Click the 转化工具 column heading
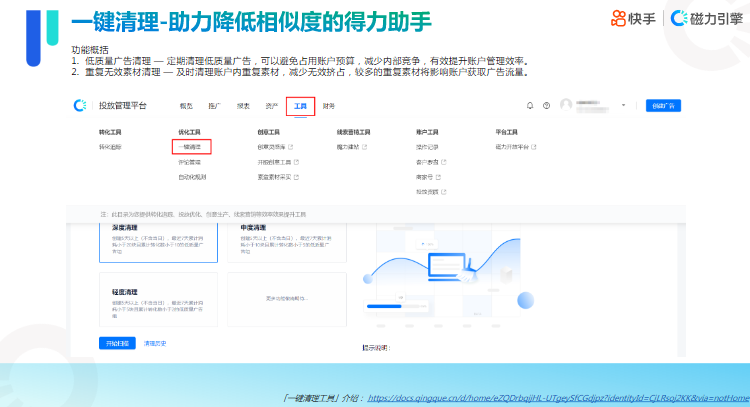Viewport: 750px width, 407px height. (110, 132)
